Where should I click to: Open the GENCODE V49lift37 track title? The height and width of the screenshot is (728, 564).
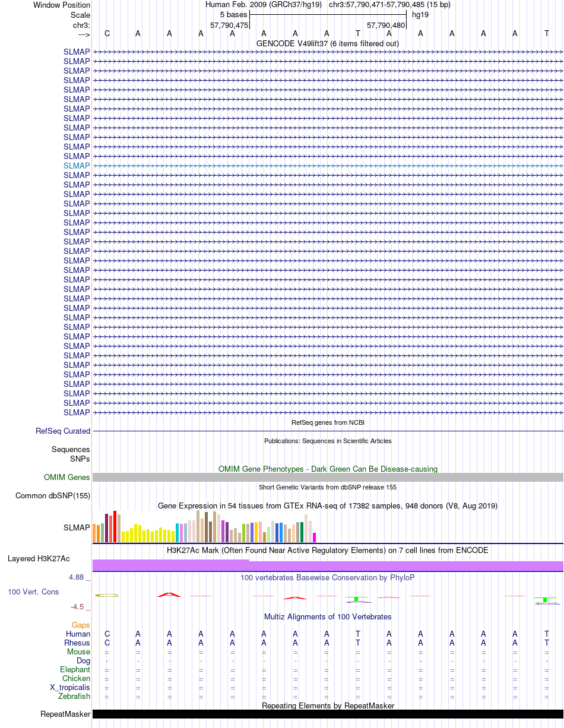point(328,43)
